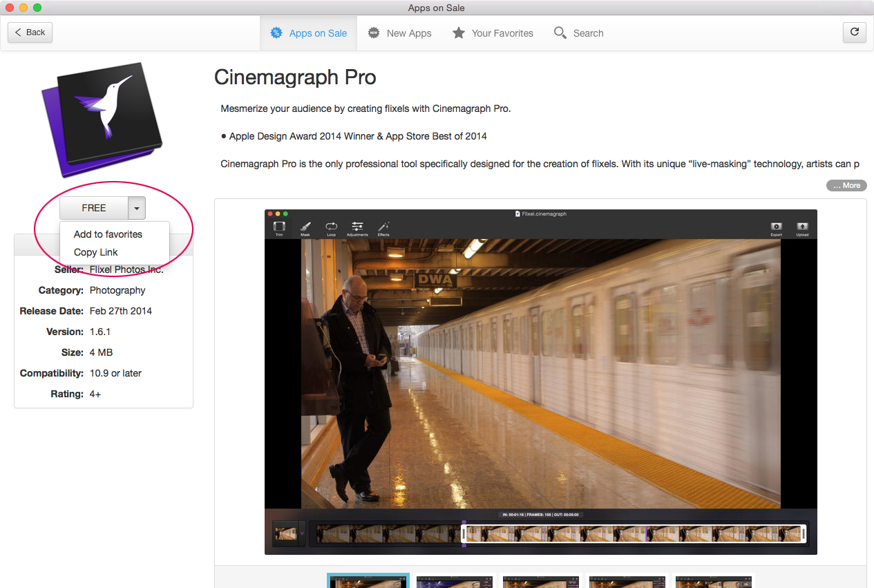This screenshot has height=588, width=874.
Task: Click the release date Feb 27th 2014
Action: 121,311
